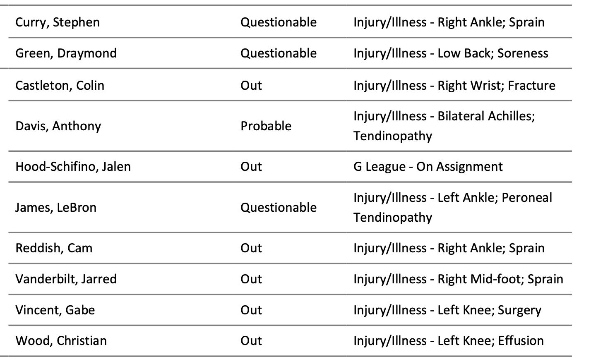Screen dimensions: 591x364
Task: Select the Davis, Anthony player name
Action: point(58,126)
